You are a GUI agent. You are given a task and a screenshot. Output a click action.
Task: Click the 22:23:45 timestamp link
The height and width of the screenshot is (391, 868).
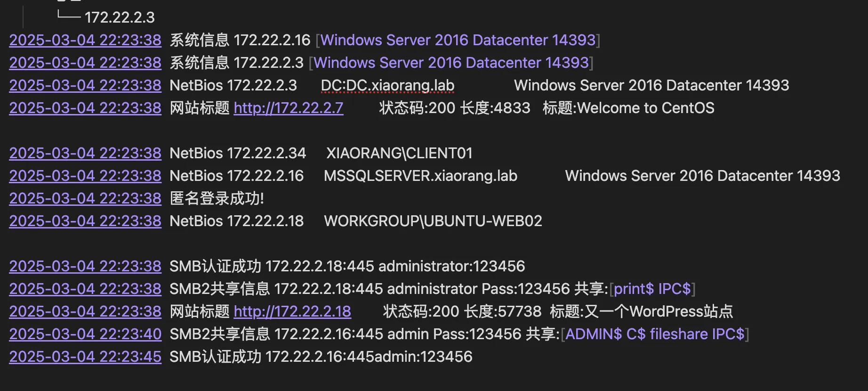click(85, 357)
